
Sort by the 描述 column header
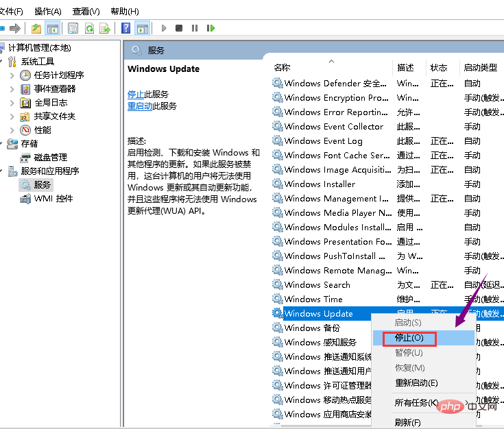(x=409, y=67)
